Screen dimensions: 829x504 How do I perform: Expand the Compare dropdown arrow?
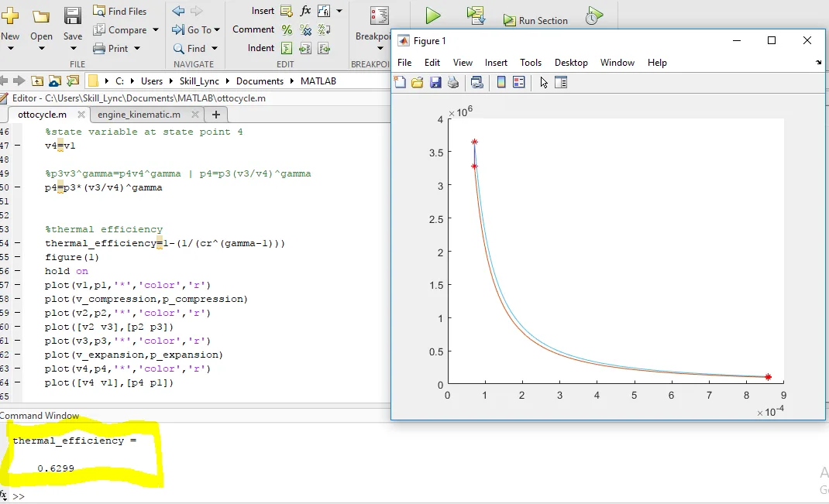click(x=156, y=30)
